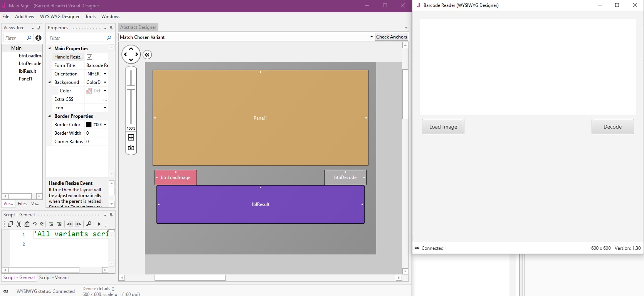Click the search magnifier in script toolbar
The image size is (644, 296).
click(x=89, y=224)
